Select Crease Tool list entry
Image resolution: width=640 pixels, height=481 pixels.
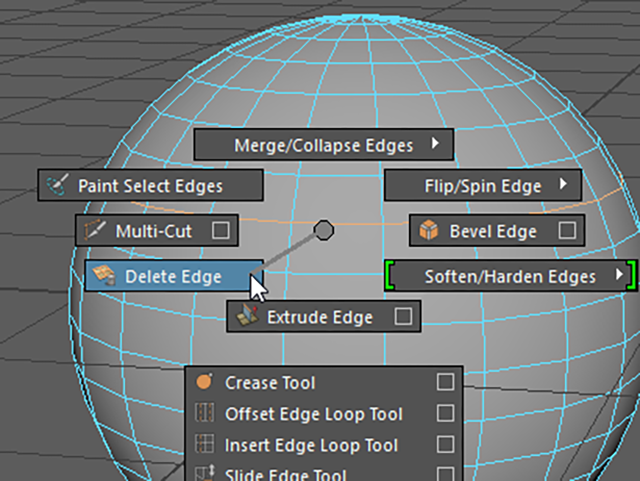[x=324, y=382]
